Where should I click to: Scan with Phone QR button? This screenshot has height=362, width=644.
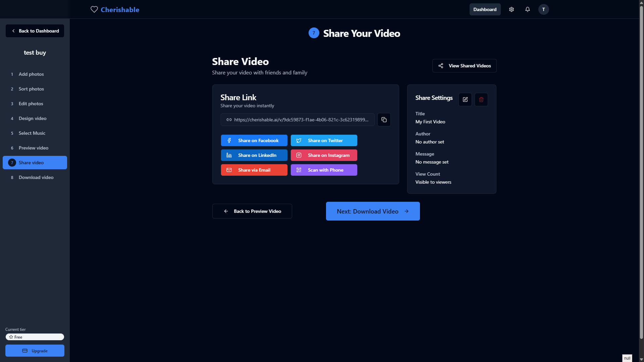tap(324, 170)
